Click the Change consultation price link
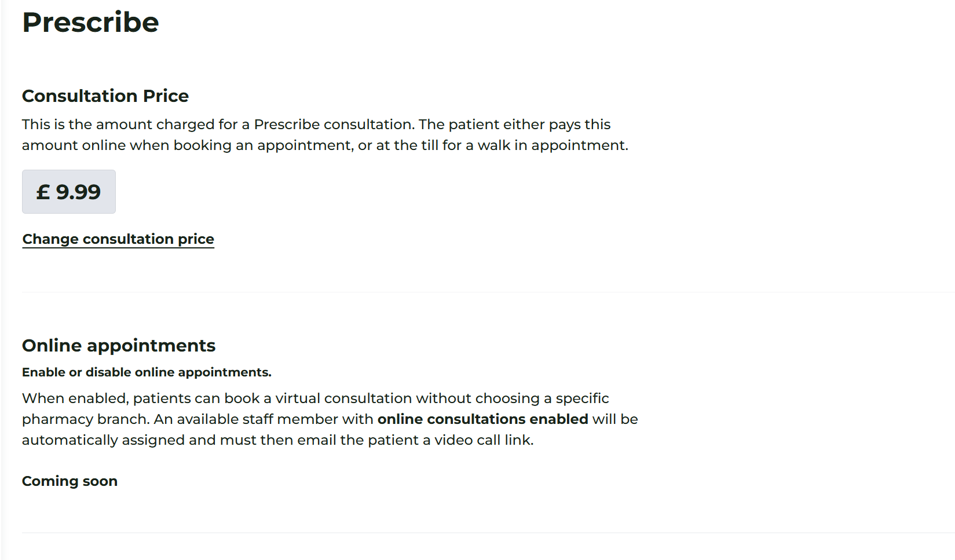The width and height of the screenshot is (955, 560). [118, 239]
